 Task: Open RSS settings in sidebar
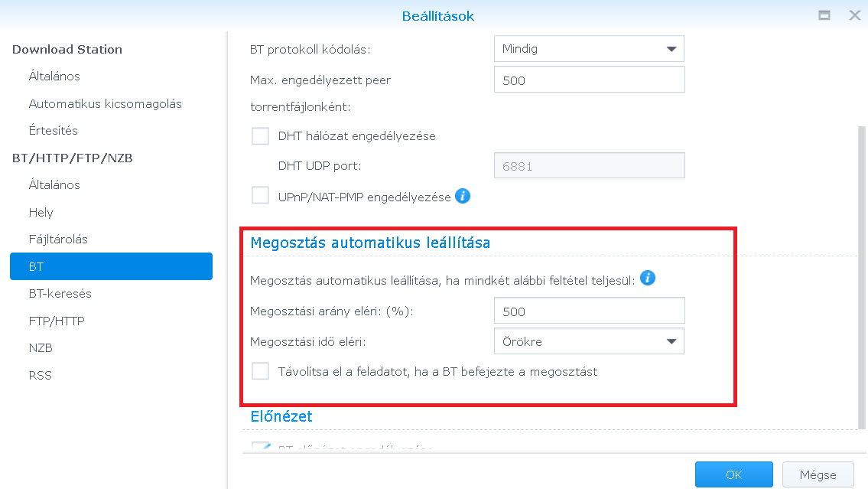40,375
